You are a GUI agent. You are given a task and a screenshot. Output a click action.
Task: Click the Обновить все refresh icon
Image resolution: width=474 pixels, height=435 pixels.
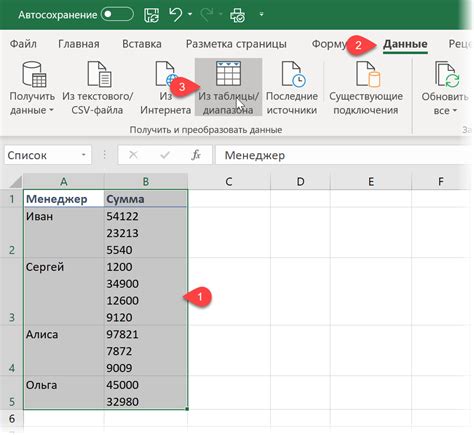tap(448, 74)
